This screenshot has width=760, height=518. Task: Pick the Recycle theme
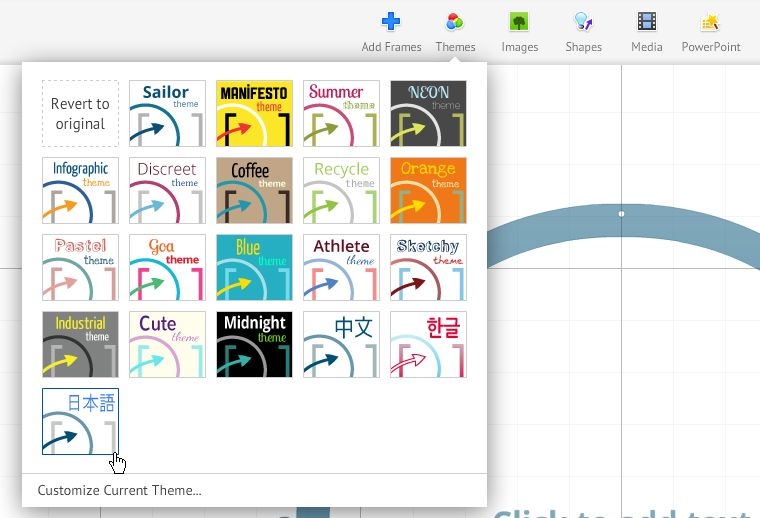click(x=341, y=190)
